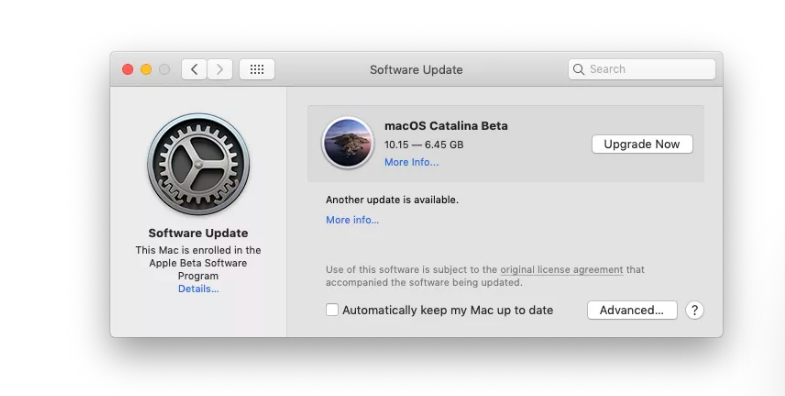
Task: Minimize the window with the yellow button
Action: (146, 69)
